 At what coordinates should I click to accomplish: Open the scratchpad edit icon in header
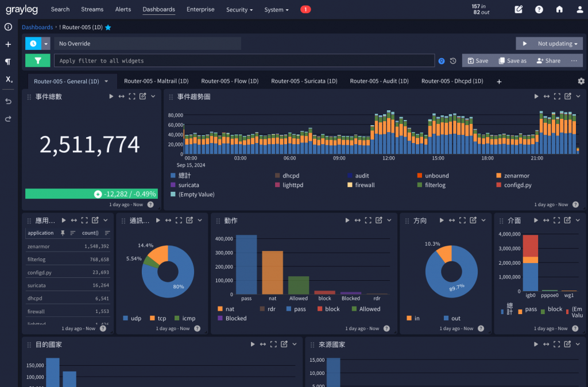click(x=519, y=9)
